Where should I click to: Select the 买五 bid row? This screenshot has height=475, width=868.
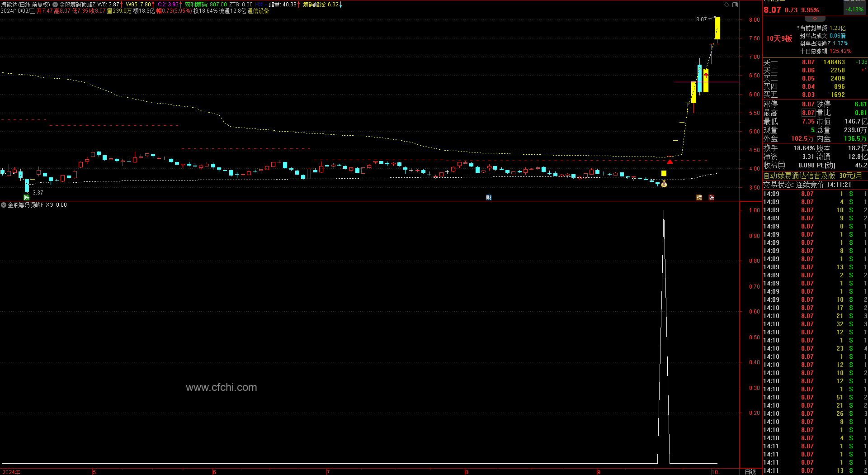[815, 95]
